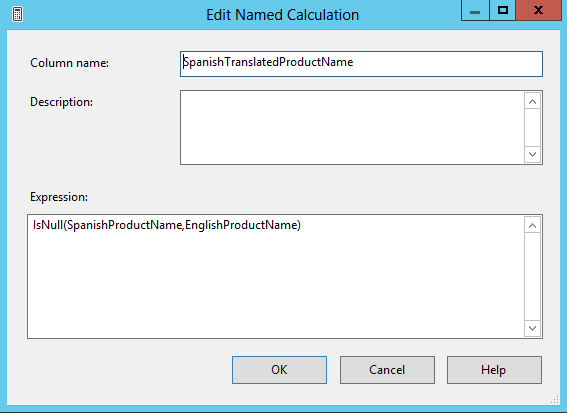Click the Expression scrollbar down arrow
Viewport: 567px width, 413px height.
pos(532,328)
